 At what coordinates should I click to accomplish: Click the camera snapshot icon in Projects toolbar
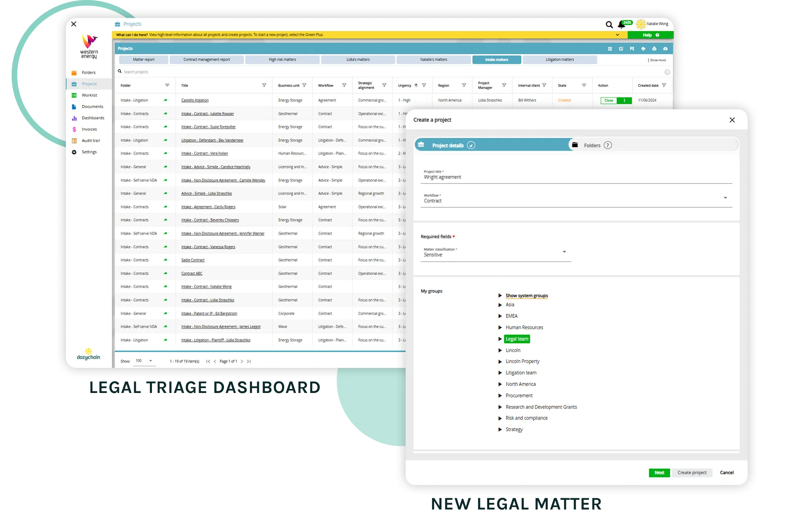pyautogui.click(x=665, y=49)
